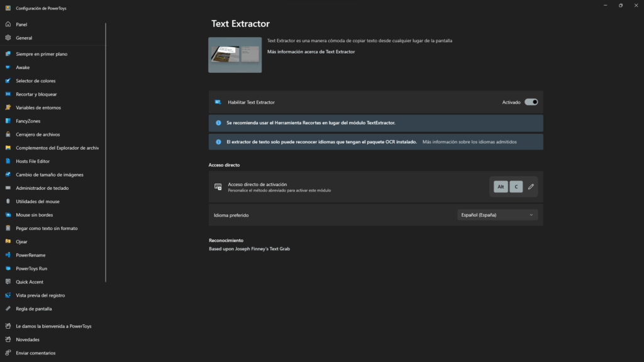Click the chevron on Español (España) combo box
The width and height of the screenshot is (644, 362).
coord(531,215)
